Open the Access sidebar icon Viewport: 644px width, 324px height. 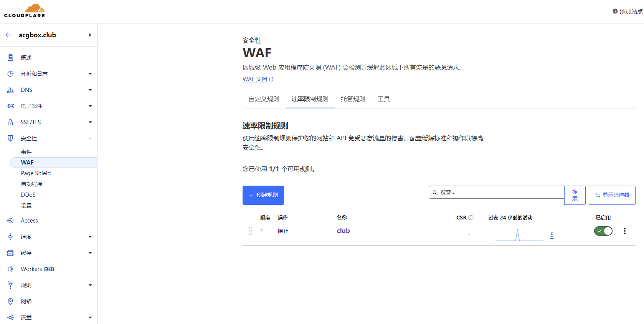(10, 221)
